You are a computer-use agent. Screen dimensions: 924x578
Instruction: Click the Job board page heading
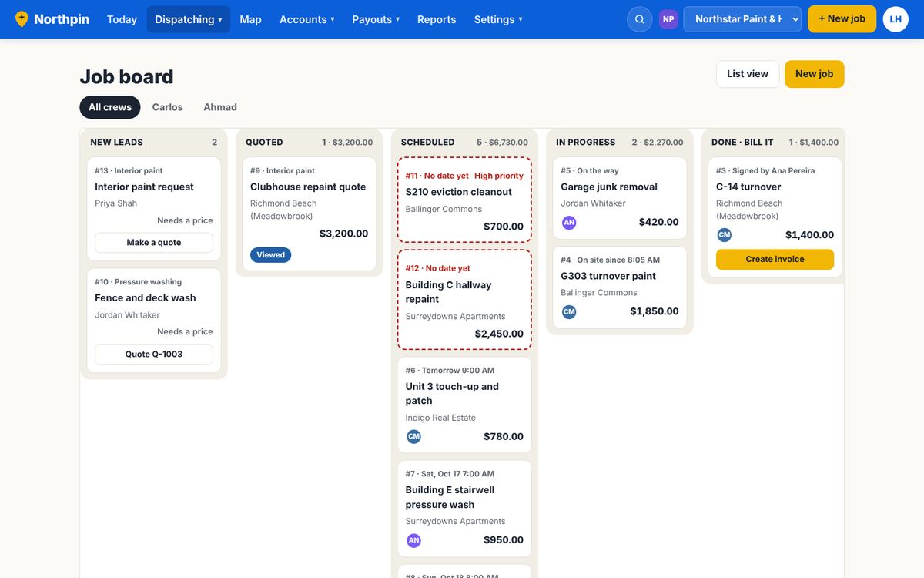tap(126, 77)
